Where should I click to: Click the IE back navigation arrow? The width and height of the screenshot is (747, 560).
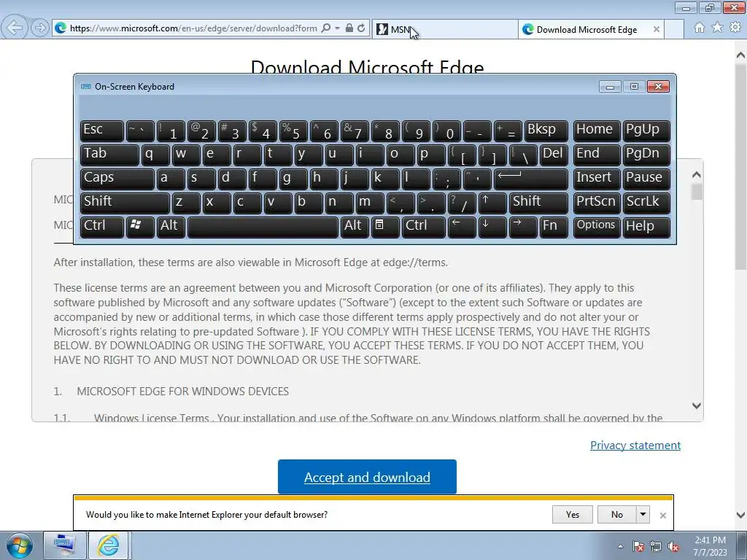click(x=15, y=28)
